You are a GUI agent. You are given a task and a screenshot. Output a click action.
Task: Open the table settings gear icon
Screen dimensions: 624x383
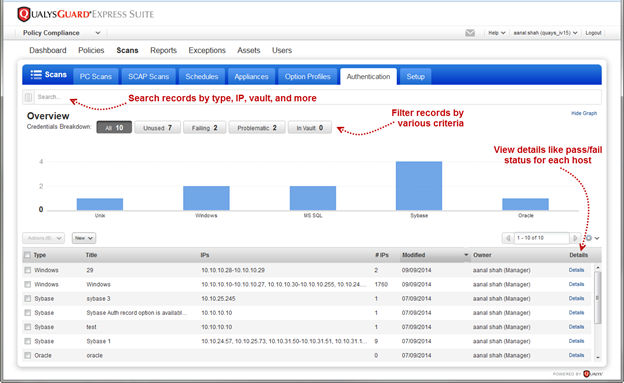[x=589, y=238]
